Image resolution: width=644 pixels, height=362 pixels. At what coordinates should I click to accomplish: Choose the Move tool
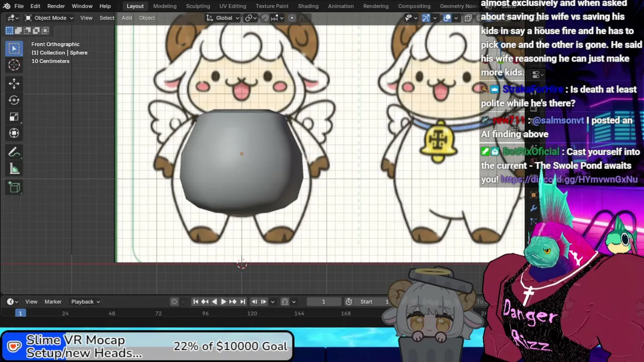14,83
